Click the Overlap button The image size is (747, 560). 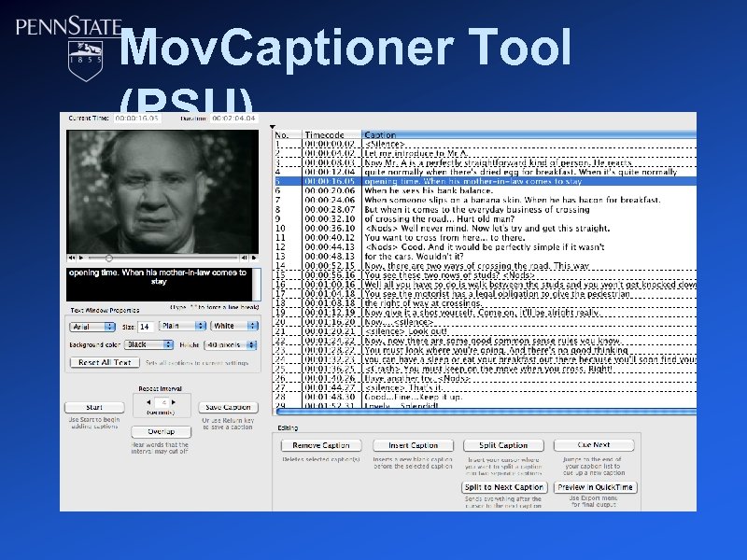161,431
